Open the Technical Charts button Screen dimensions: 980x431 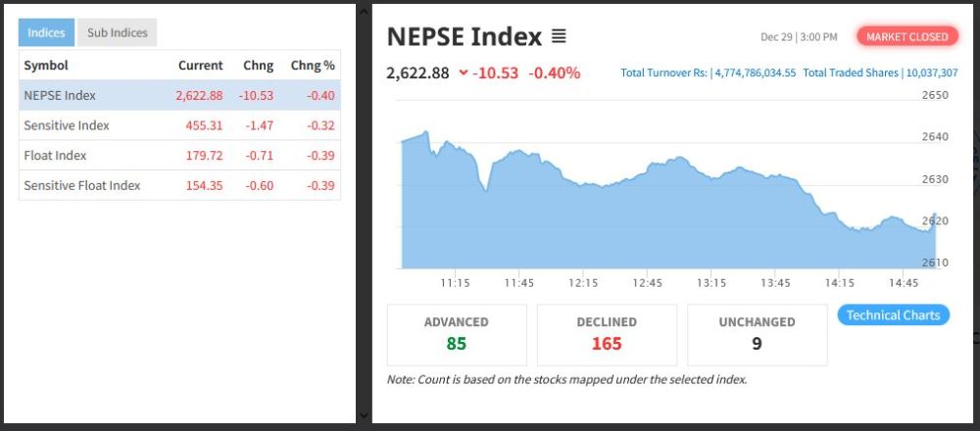coord(893,315)
